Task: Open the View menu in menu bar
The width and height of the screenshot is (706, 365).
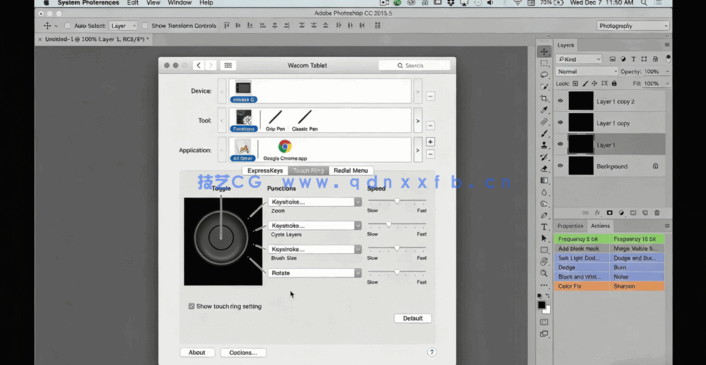Action: pyautogui.click(x=153, y=3)
